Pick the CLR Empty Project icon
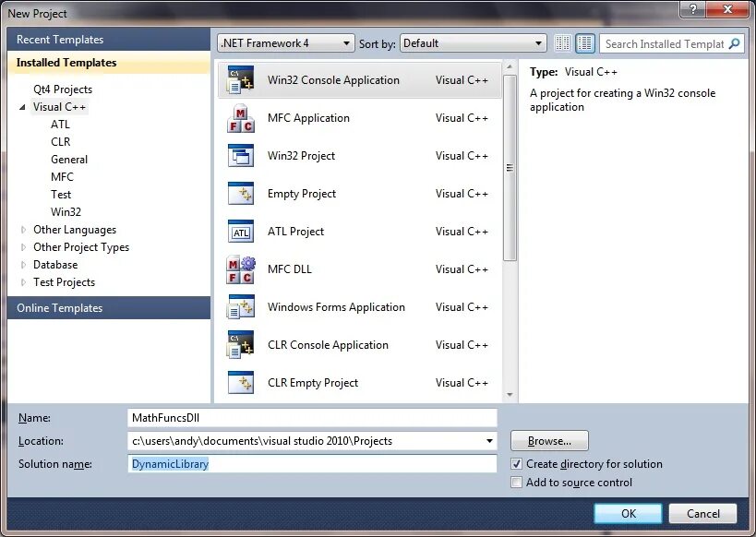Image resolution: width=756 pixels, height=537 pixels. pyautogui.click(x=240, y=383)
